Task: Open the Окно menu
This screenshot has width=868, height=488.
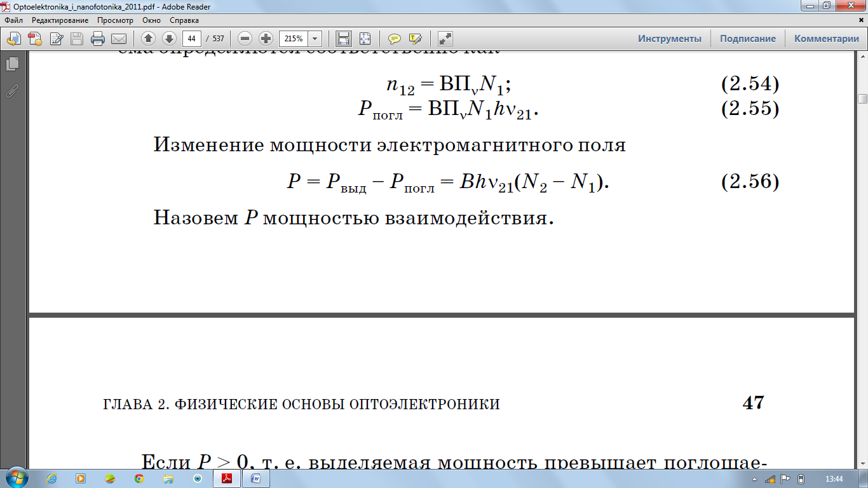Action: 152,20
